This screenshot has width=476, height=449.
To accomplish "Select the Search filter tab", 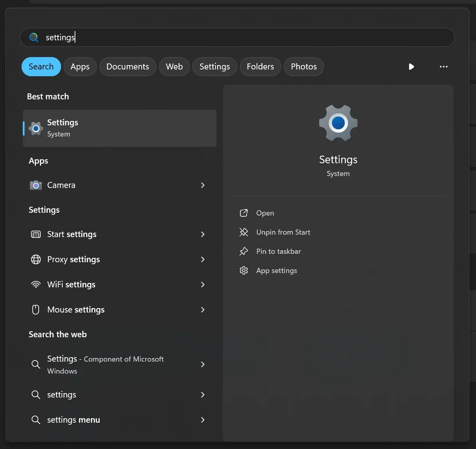I will coord(41,67).
